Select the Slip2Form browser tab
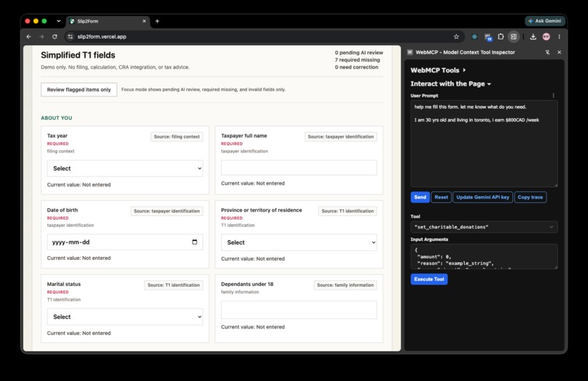 tap(108, 21)
